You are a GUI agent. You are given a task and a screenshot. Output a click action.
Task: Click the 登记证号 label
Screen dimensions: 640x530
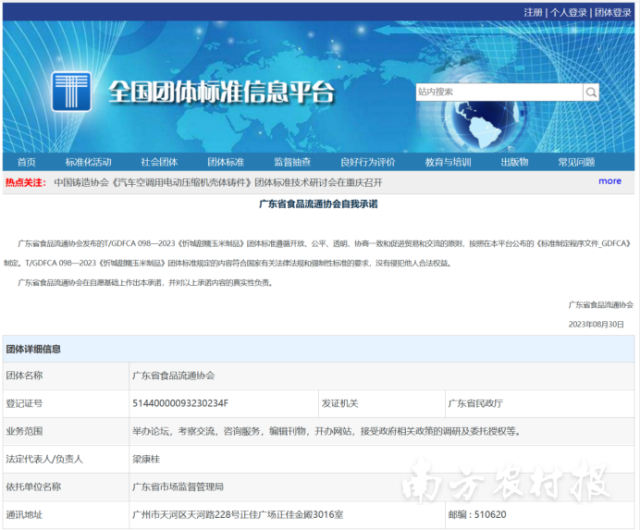click(24, 403)
